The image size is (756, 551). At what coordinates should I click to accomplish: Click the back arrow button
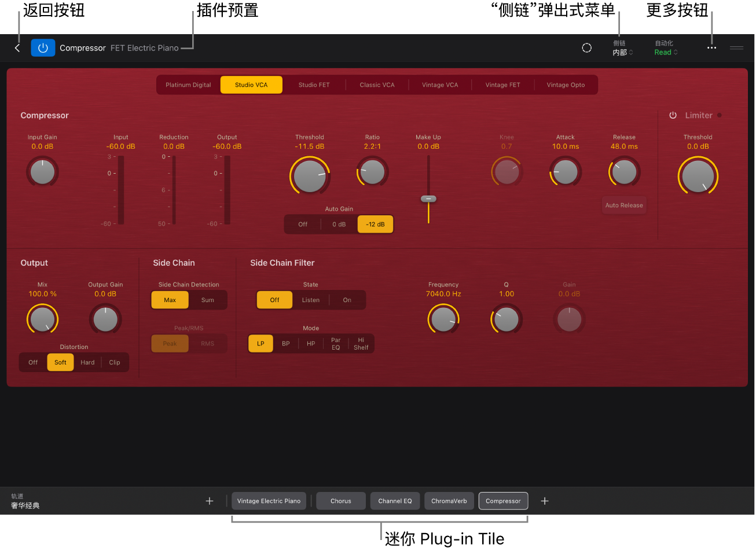coord(17,48)
